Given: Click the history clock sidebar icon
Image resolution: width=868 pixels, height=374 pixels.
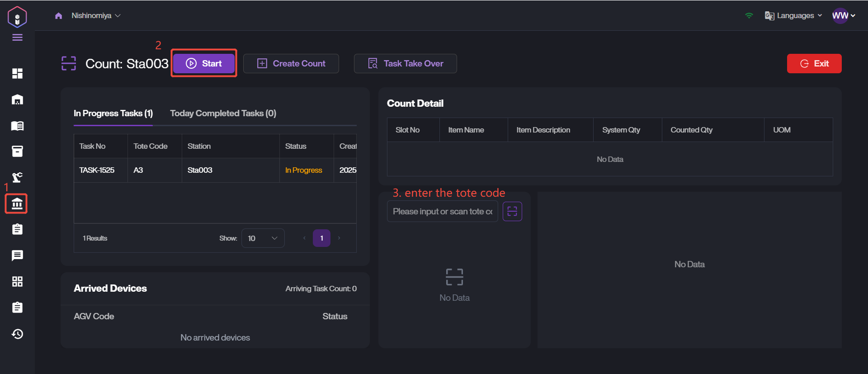Looking at the screenshot, I should click(x=17, y=334).
